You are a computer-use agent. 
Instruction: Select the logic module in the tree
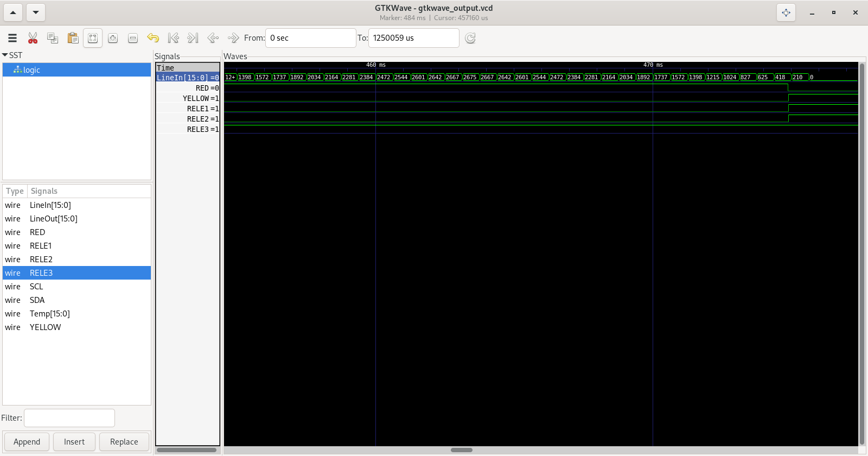pyautogui.click(x=76, y=70)
